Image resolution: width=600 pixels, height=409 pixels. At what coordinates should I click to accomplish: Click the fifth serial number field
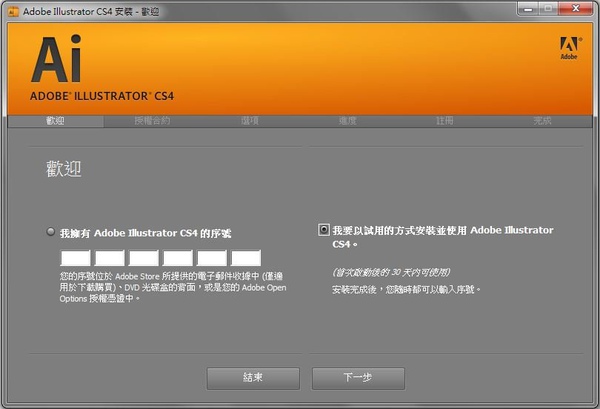point(212,258)
